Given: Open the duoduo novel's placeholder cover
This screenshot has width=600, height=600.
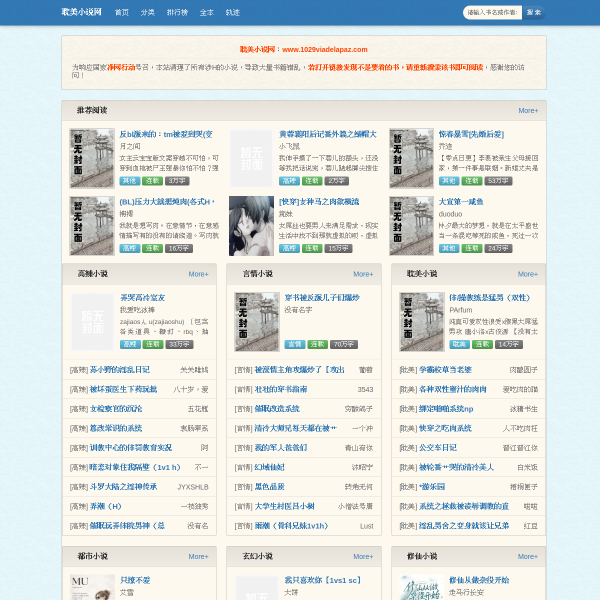Looking at the screenshot, I should click(411, 226).
